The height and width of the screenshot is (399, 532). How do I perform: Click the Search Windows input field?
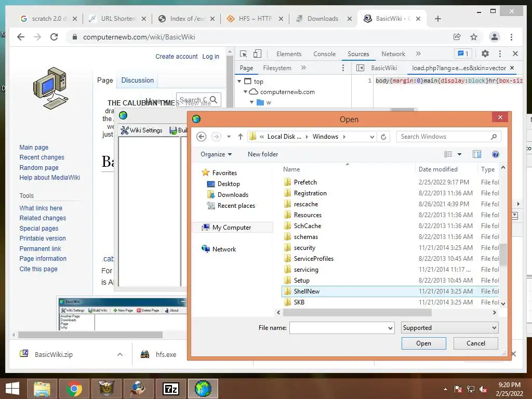point(445,137)
